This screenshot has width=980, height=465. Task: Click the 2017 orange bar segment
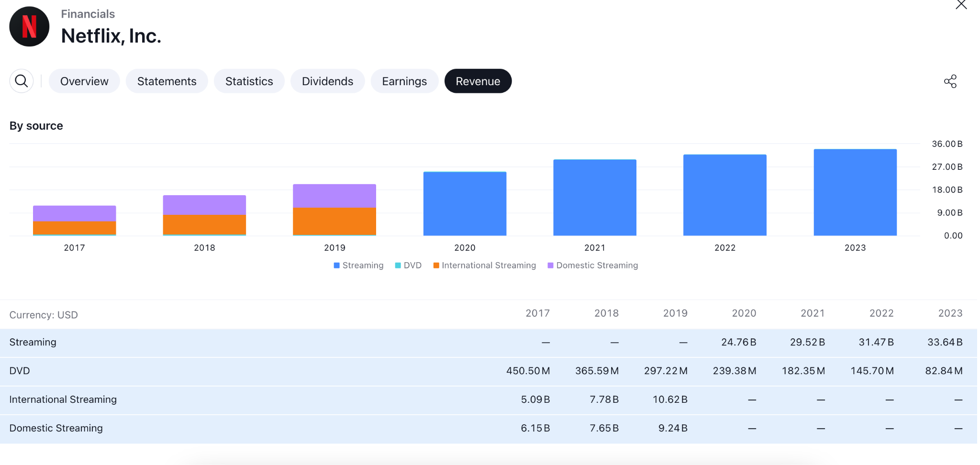[x=74, y=228]
